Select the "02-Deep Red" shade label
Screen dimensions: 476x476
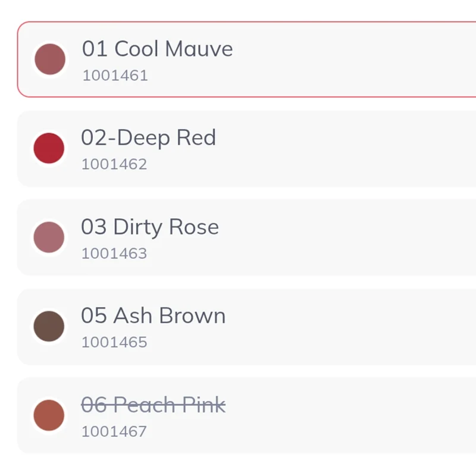[x=148, y=138]
